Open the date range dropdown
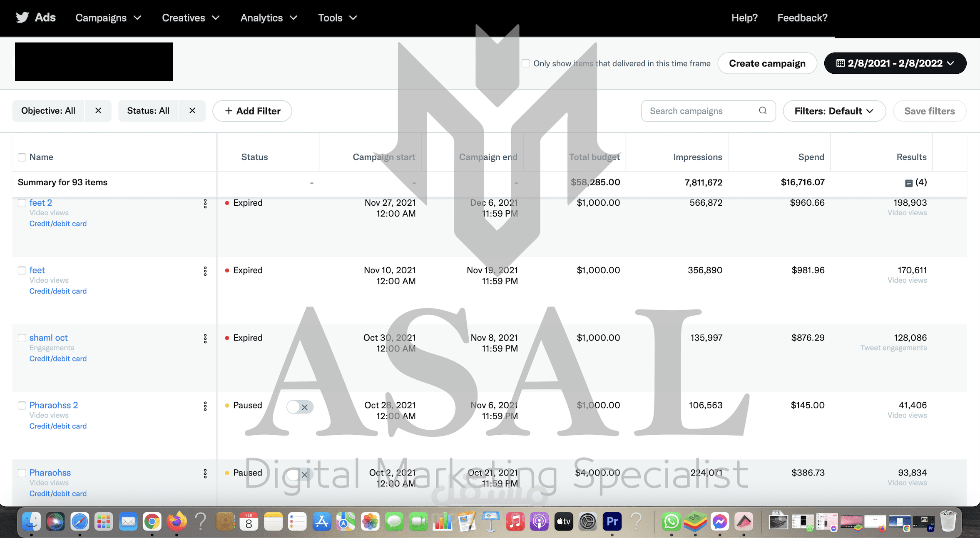The width and height of the screenshot is (980, 538). coord(895,63)
